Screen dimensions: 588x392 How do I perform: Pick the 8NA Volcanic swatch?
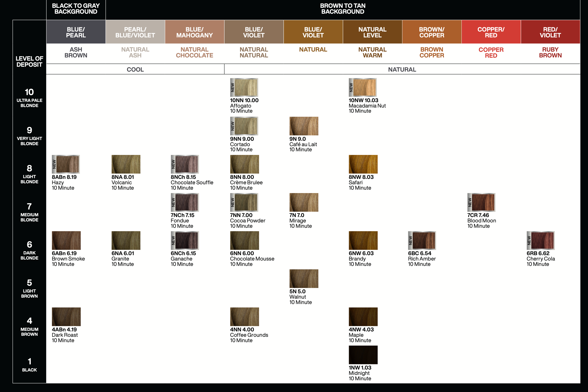[126, 164]
